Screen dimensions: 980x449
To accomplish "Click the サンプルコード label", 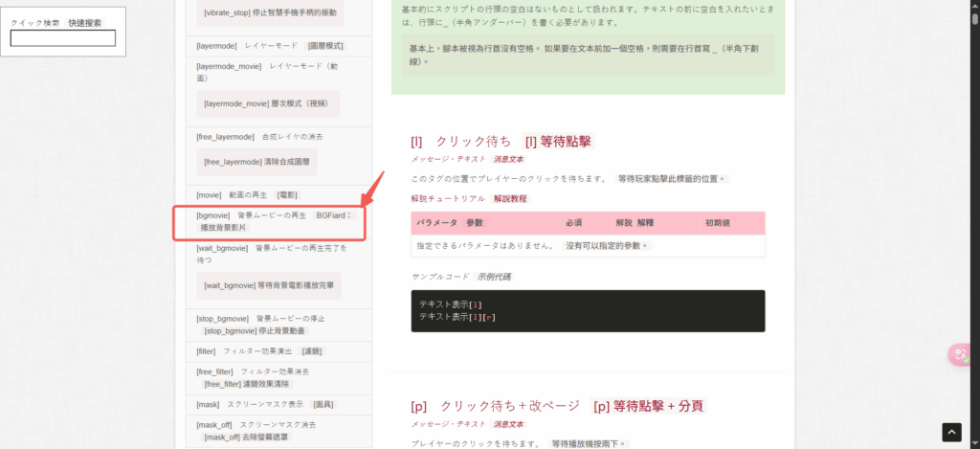I will [441, 277].
